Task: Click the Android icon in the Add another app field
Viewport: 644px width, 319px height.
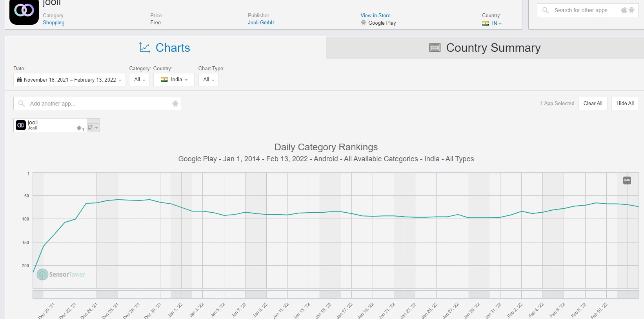Action: pyautogui.click(x=175, y=104)
